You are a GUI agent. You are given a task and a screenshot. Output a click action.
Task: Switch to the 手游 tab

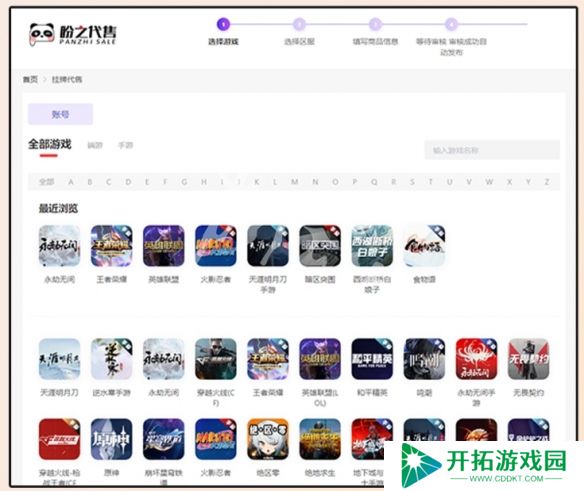point(126,145)
